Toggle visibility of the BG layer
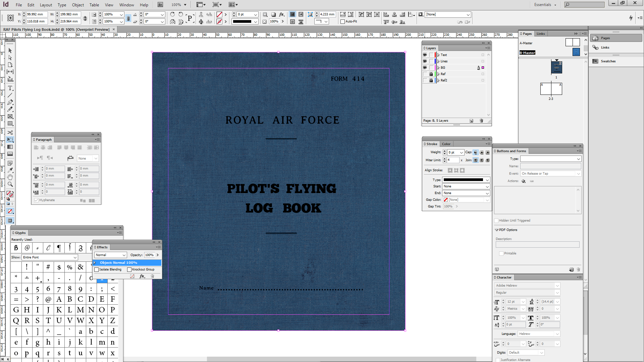Image resolution: width=644 pixels, height=362 pixels. click(x=425, y=67)
